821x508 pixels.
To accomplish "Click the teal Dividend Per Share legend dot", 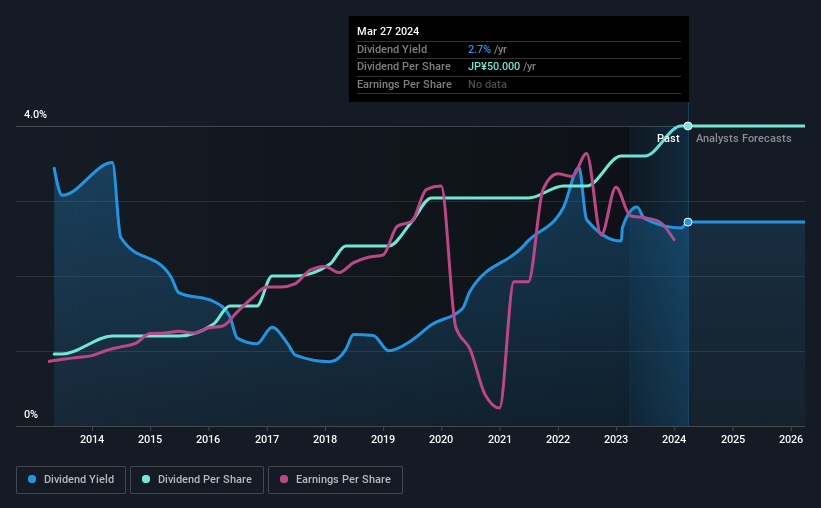I will click(146, 479).
